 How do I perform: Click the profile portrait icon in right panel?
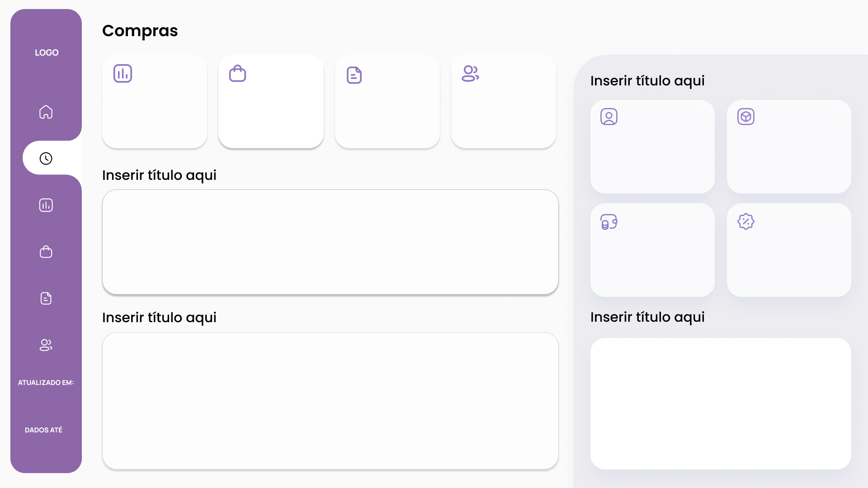[x=609, y=117]
